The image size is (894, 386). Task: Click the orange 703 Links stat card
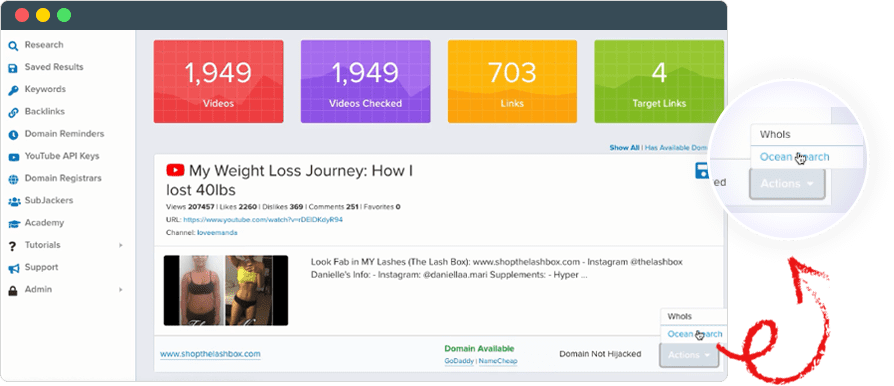[x=512, y=82]
